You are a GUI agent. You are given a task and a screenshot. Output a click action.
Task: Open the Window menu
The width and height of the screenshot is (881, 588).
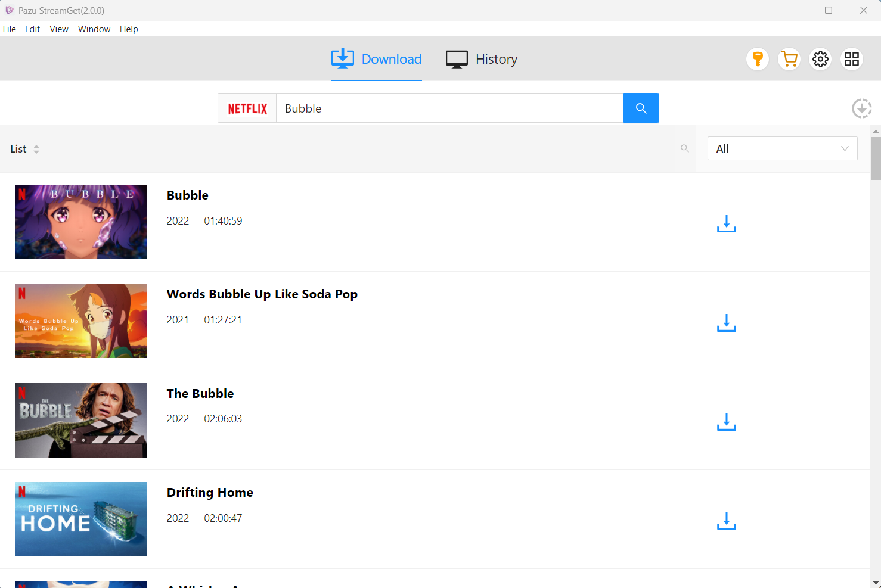(x=94, y=29)
